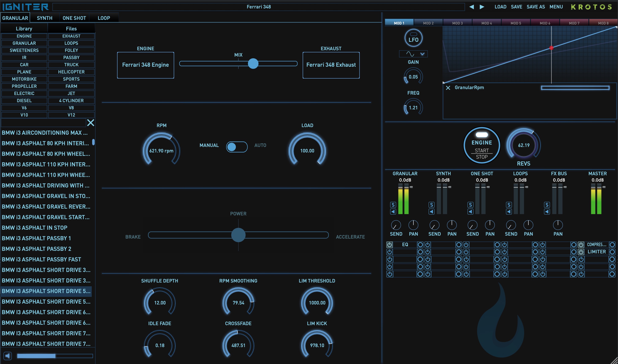The width and height of the screenshot is (618, 364).
Task: Click the sine waveform icon under the LFO
Action: pyautogui.click(x=410, y=54)
